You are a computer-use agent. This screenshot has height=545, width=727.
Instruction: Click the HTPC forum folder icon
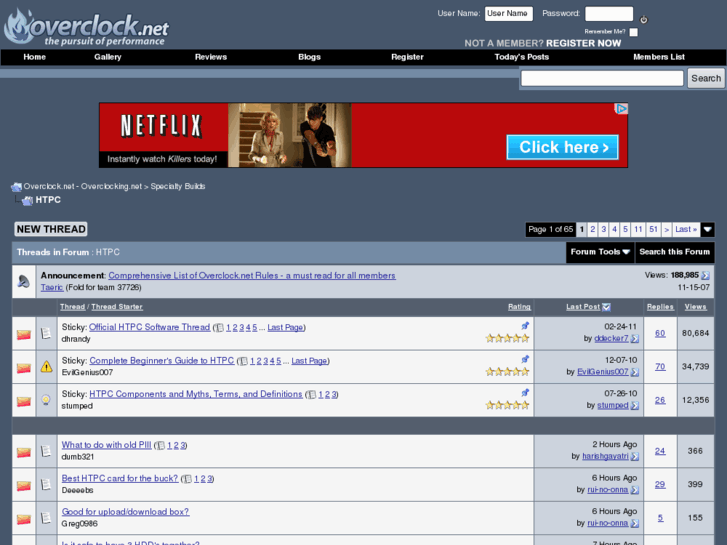(27, 200)
